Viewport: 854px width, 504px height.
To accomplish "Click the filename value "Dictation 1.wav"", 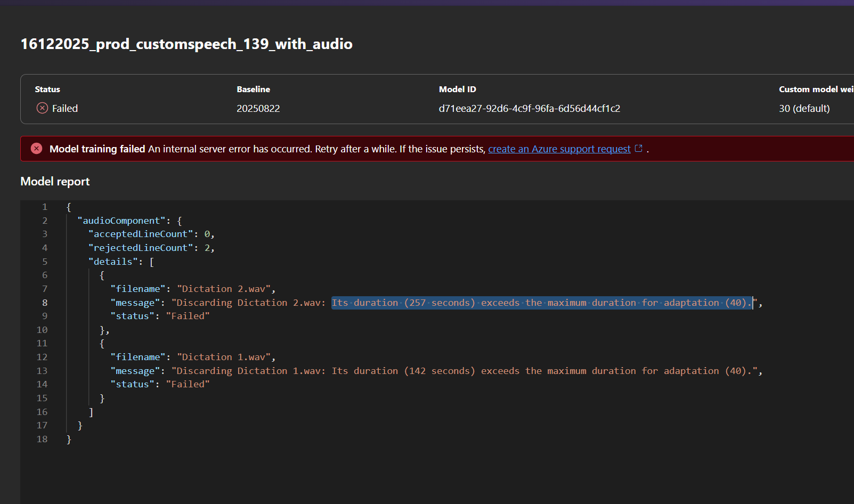I will [224, 357].
